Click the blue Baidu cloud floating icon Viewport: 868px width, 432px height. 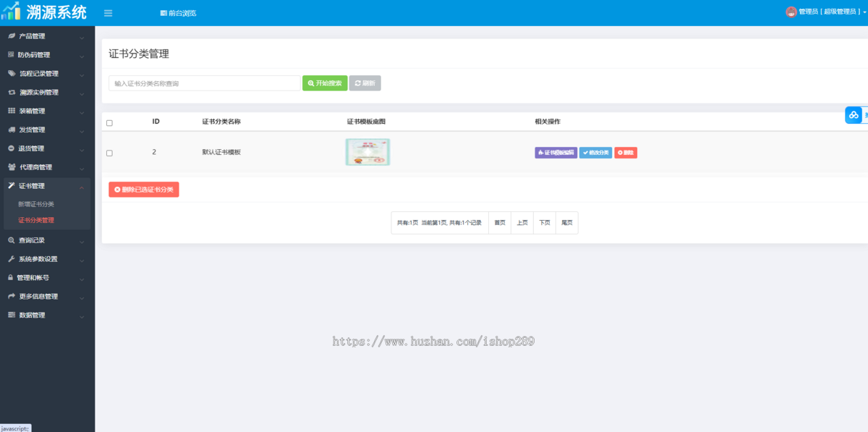click(x=854, y=115)
